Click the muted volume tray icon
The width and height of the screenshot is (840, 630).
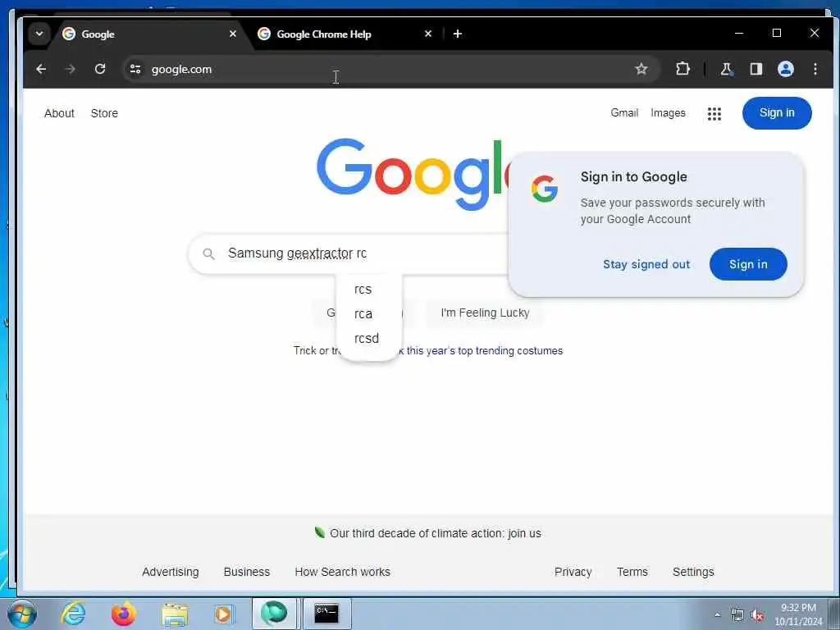757,615
